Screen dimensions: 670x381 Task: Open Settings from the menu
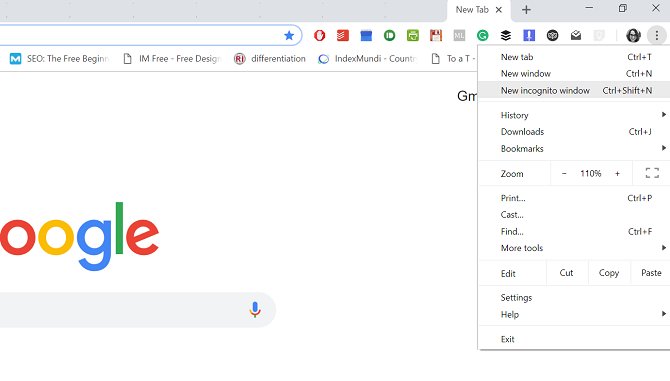pos(574,298)
